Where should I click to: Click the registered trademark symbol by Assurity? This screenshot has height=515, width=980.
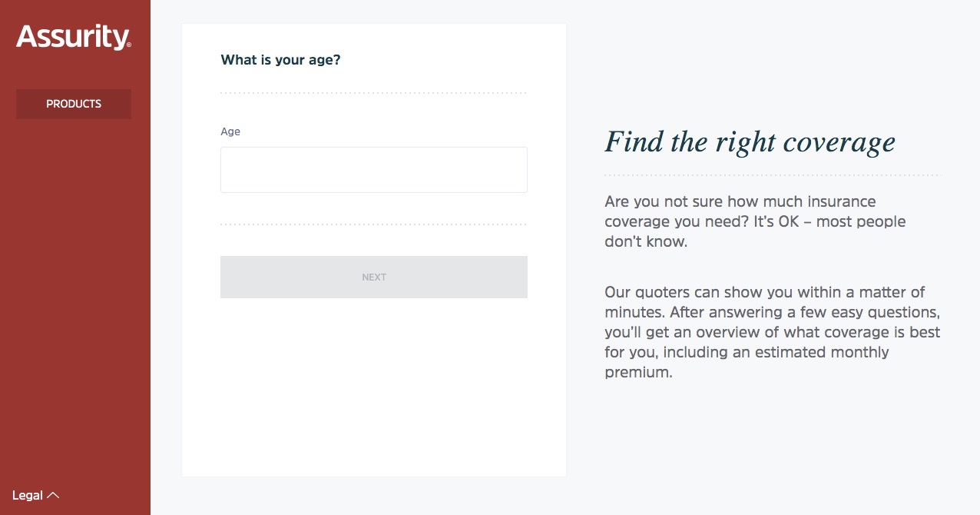128,45
